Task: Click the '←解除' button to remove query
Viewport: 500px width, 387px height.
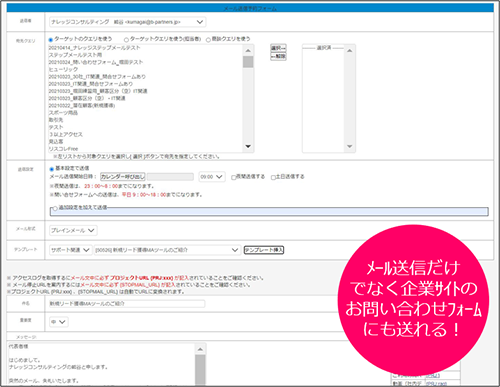Action: click(278, 56)
